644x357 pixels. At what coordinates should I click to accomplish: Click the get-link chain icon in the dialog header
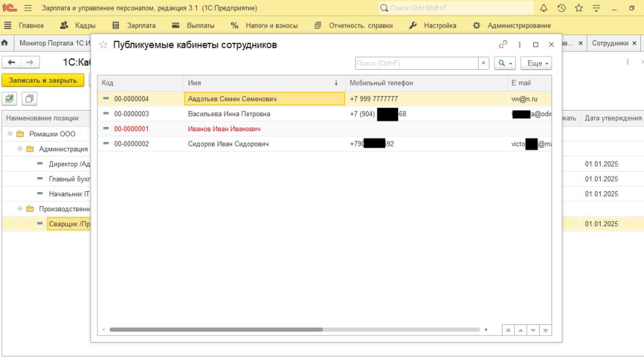pyautogui.click(x=503, y=45)
